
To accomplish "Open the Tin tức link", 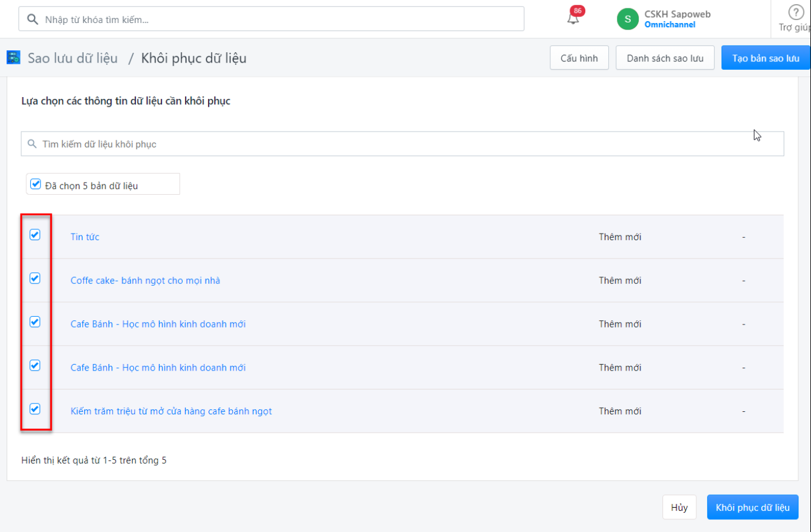I will coord(85,237).
